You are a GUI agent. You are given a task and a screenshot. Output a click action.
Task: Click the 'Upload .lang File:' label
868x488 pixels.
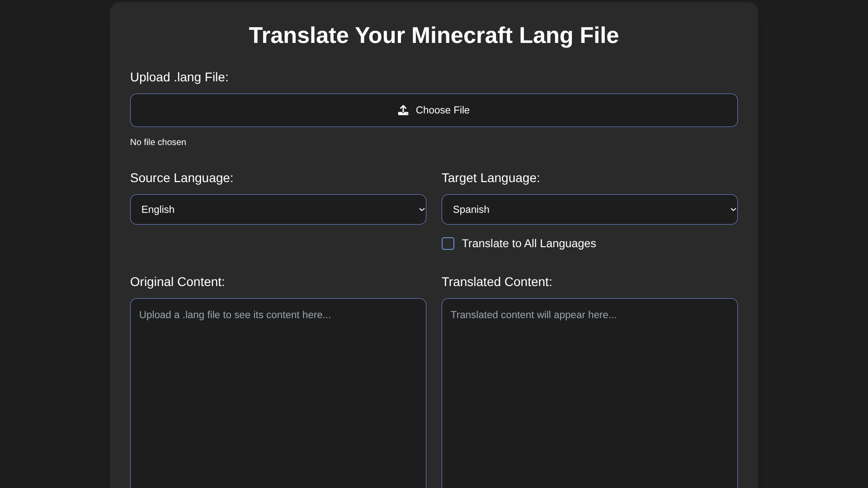coord(179,77)
